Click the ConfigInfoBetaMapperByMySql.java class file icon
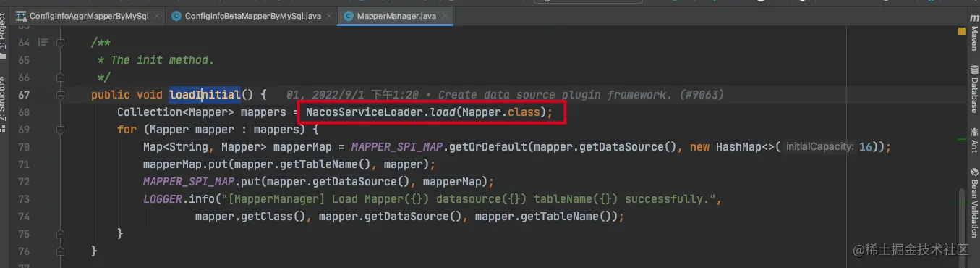Screen dimensions: 980x268 (x=176, y=16)
